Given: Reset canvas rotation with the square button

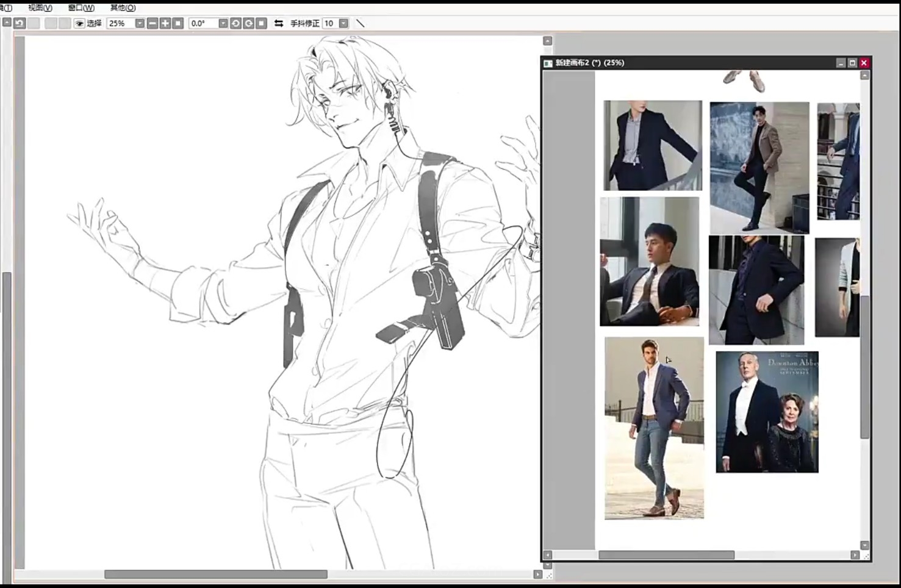Looking at the screenshot, I should [261, 23].
